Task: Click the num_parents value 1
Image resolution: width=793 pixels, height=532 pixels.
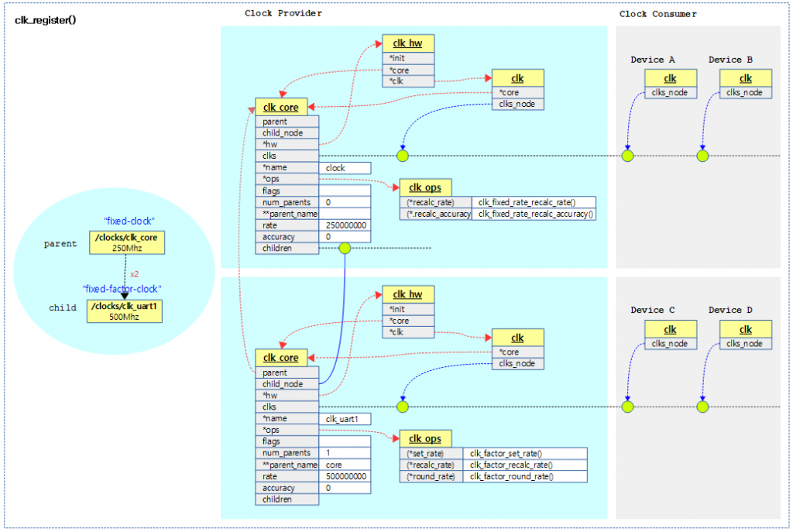Action: tap(345, 453)
